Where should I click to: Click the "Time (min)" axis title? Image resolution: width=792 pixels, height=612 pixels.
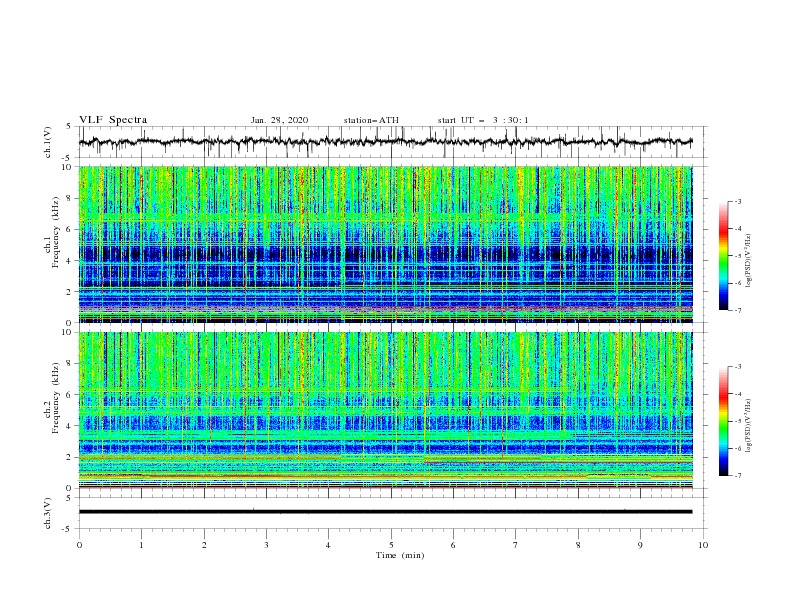click(400, 555)
